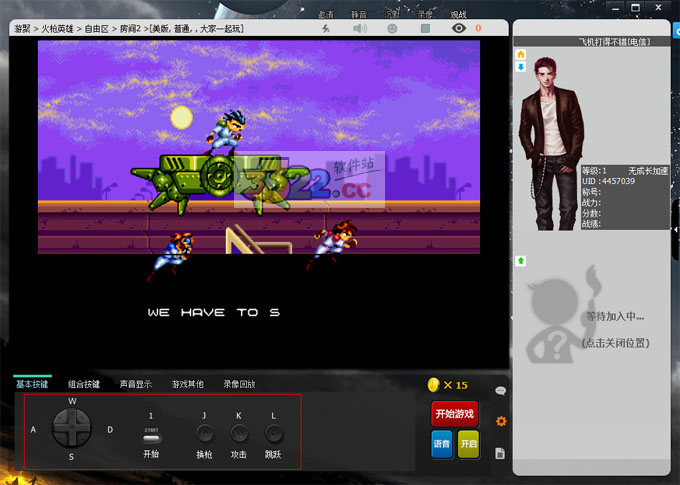Click the square stop recording icon
Screen dimensions: 680x485
(x=425, y=29)
